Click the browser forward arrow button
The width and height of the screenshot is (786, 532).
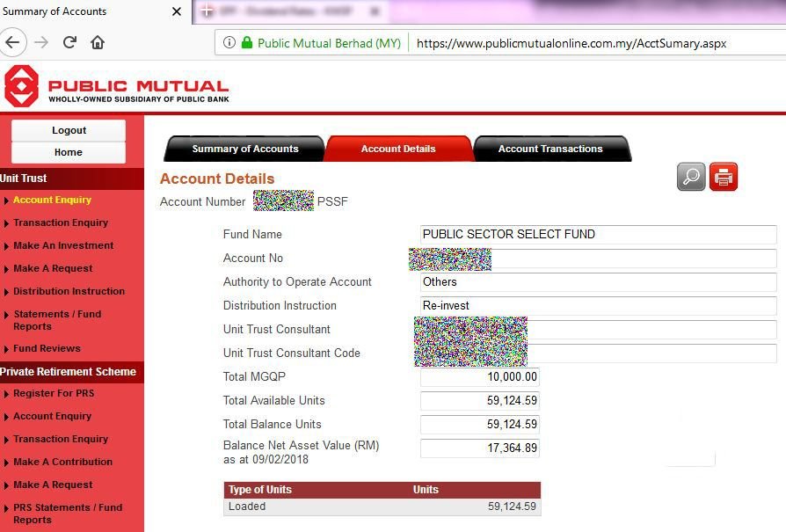point(41,42)
